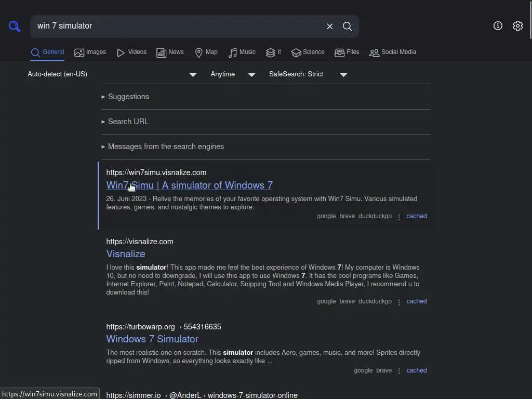532x399 pixels.
Task: Submit search with magnifier button
Action: click(x=347, y=26)
